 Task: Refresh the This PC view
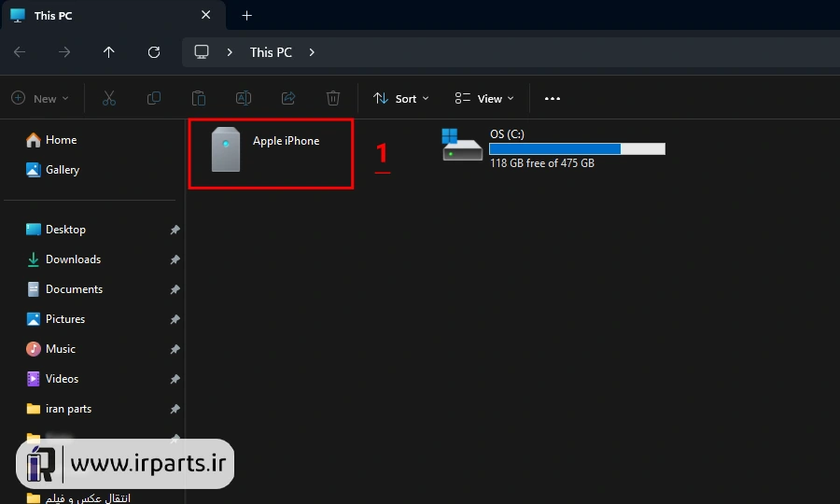pos(154,52)
